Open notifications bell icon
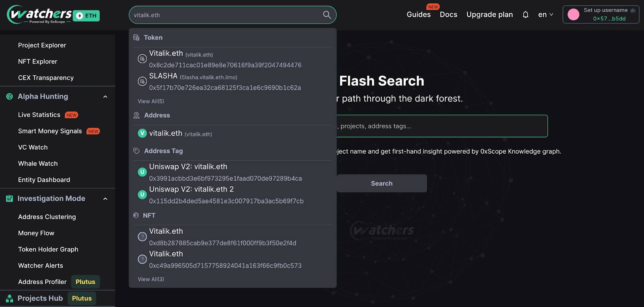Viewport: 644px width, 307px height. 525,15
